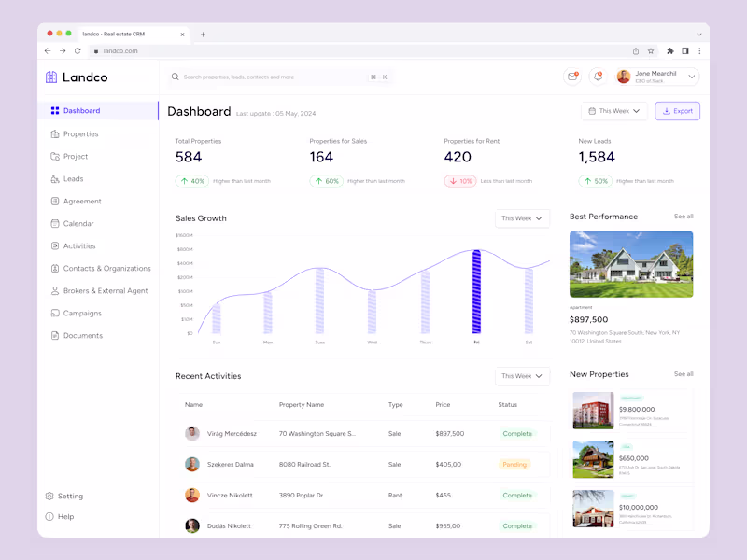Open the mail inbox icon
The height and width of the screenshot is (560, 747).
coord(572,77)
